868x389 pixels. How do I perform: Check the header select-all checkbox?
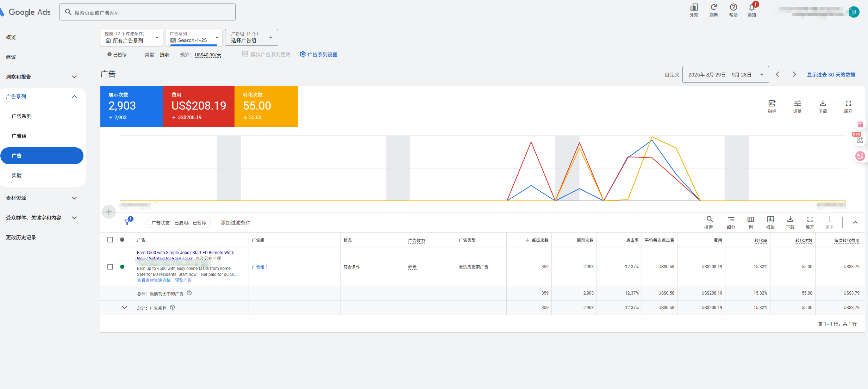click(x=110, y=240)
